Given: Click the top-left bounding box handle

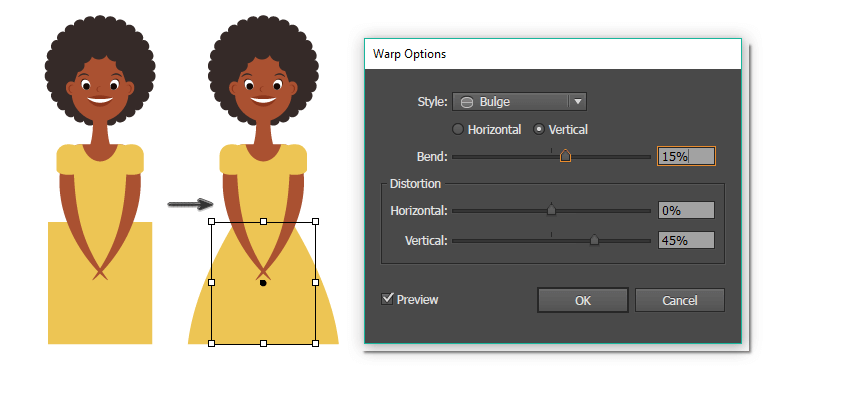Looking at the screenshot, I should point(211,221).
